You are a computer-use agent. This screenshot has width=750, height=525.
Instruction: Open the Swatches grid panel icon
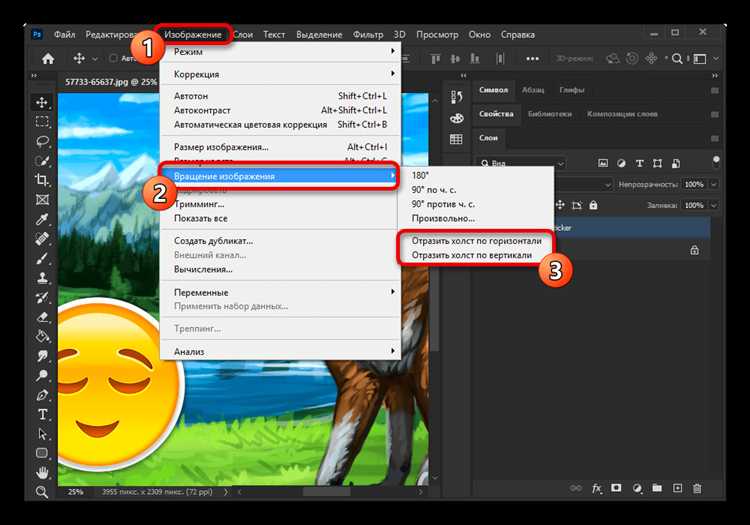click(457, 139)
